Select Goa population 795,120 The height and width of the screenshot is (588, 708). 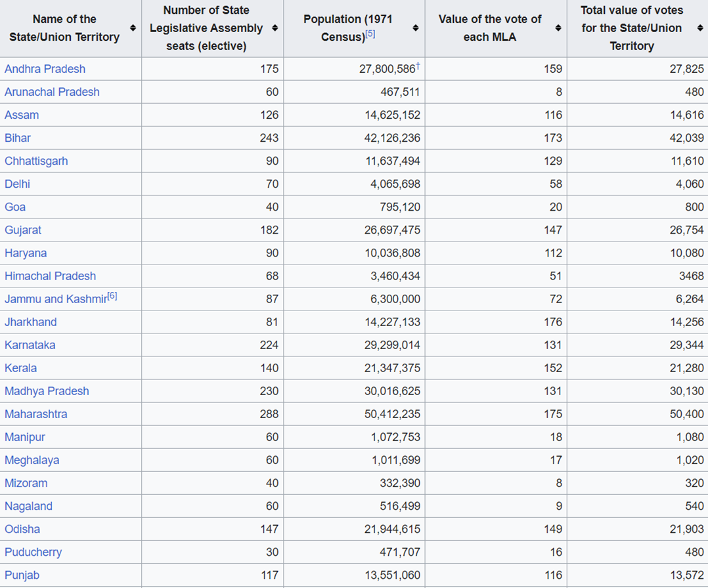point(400,207)
